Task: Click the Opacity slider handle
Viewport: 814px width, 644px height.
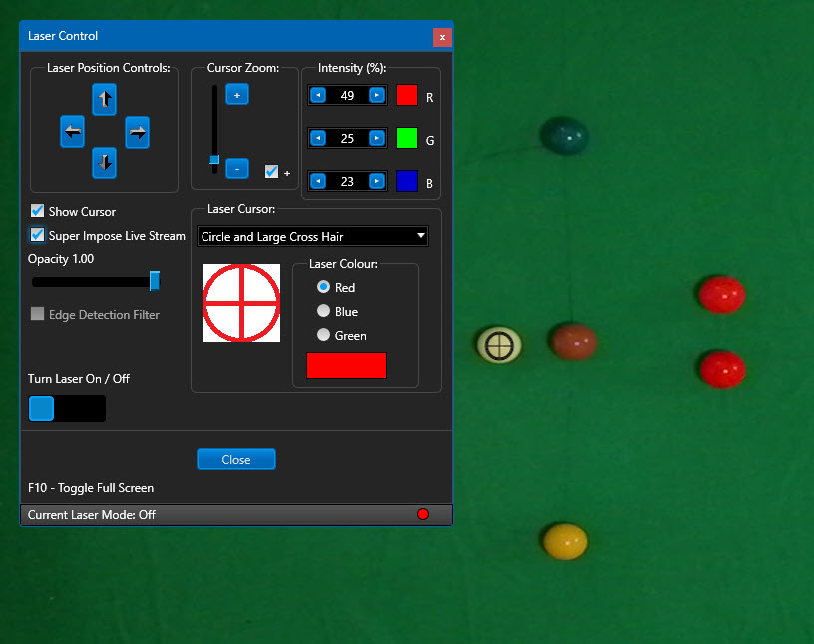Action: click(155, 281)
